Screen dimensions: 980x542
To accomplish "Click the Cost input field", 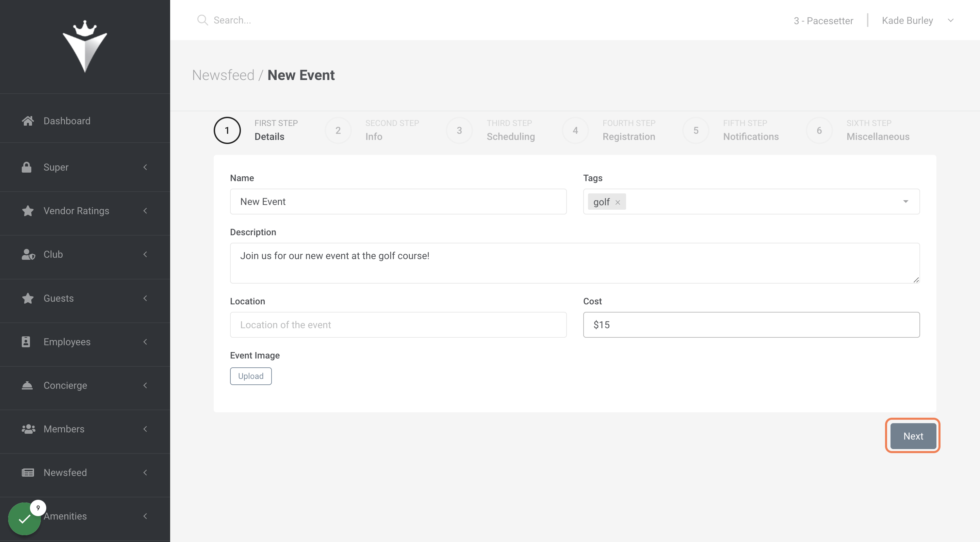I will tap(751, 325).
